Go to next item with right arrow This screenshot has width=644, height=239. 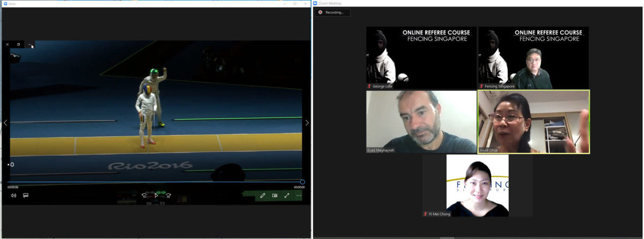point(307,122)
